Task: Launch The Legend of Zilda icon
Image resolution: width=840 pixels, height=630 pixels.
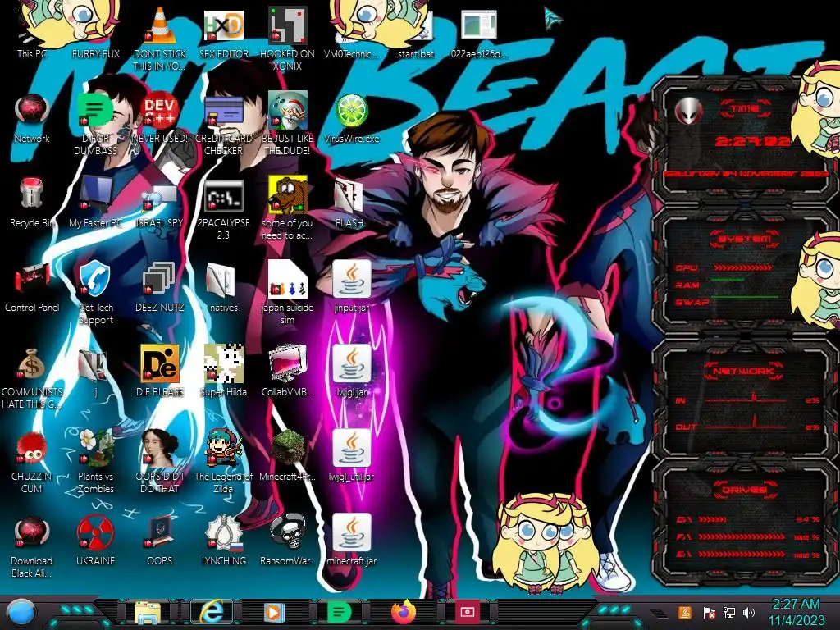Action: (x=223, y=462)
